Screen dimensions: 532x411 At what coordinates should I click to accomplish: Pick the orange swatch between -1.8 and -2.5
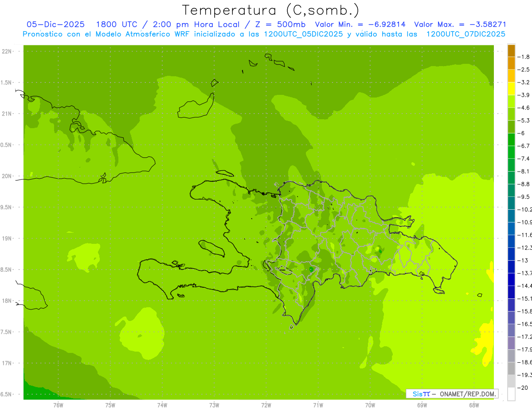click(511, 63)
